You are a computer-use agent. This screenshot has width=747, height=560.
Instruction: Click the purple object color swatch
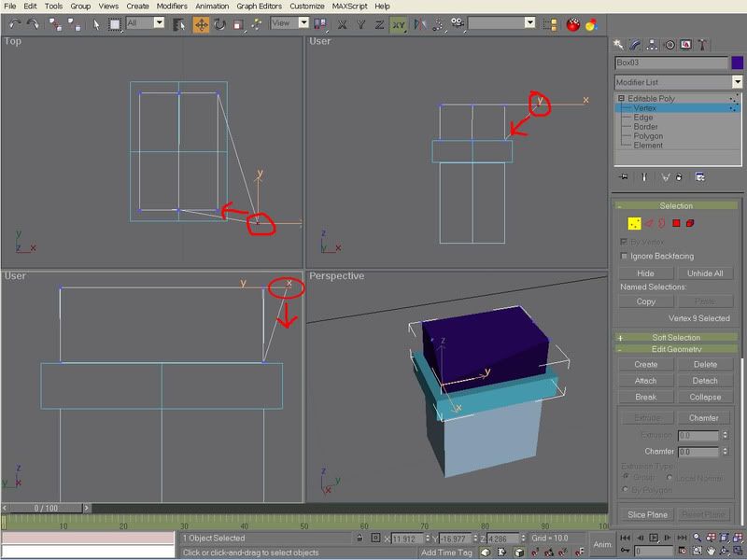(737, 63)
